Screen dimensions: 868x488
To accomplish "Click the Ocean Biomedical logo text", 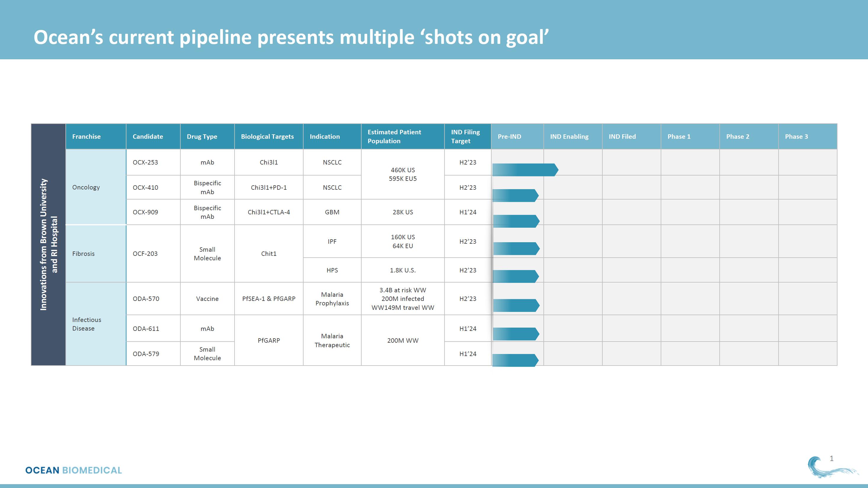I will click(x=73, y=470).
